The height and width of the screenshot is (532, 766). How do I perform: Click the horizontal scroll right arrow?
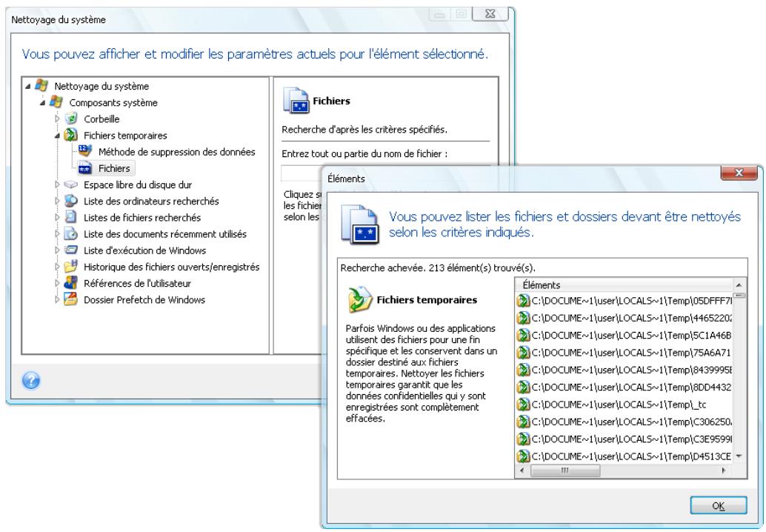tap(724, 471)
